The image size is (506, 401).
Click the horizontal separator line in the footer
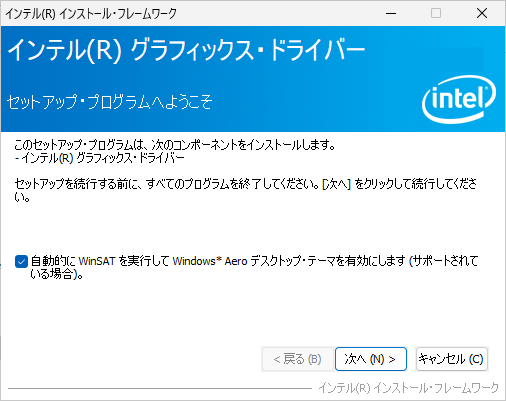160,388
